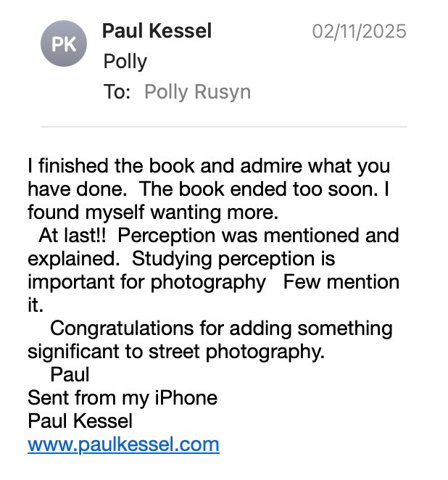Click the subject line Polly

click(125, 62)
